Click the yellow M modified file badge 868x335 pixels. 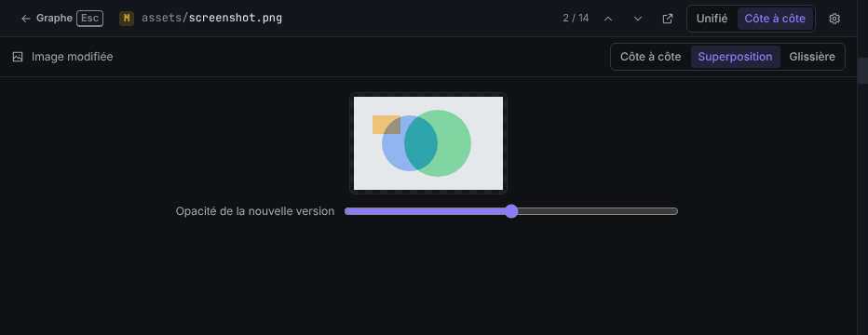(127, 19)
